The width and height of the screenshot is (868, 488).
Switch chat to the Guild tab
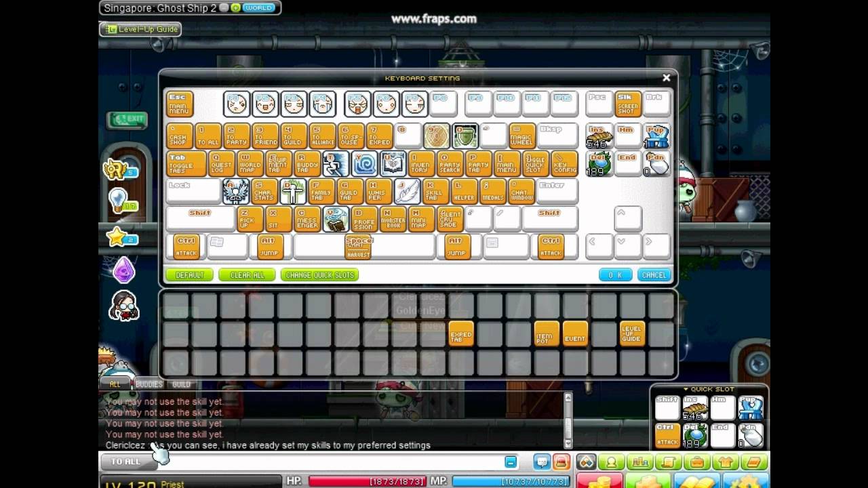point(181,384)
